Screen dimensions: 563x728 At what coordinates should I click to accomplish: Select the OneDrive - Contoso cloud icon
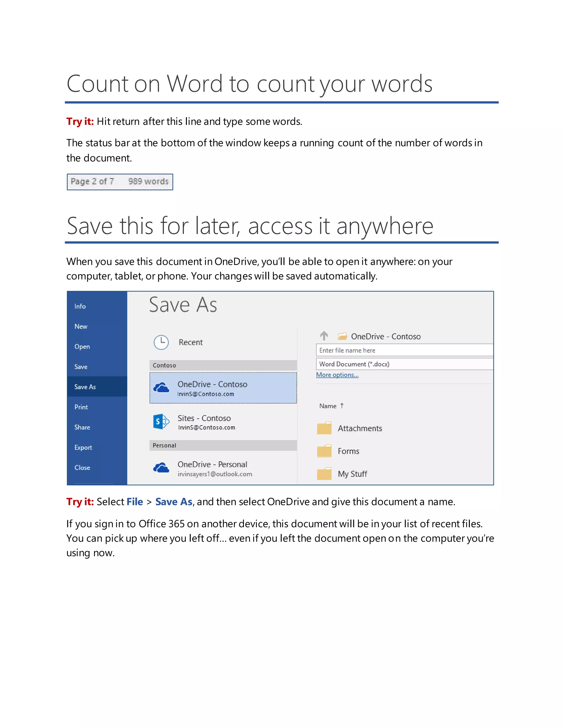161,388
